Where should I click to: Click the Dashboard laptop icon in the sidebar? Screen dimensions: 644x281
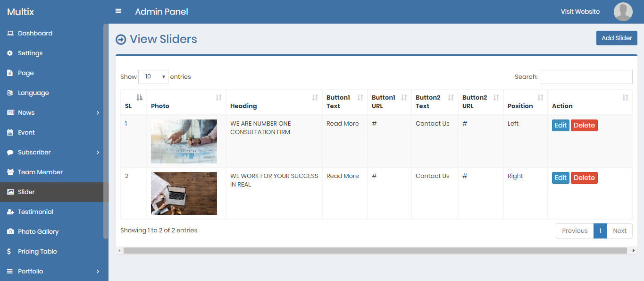(10, 34)
